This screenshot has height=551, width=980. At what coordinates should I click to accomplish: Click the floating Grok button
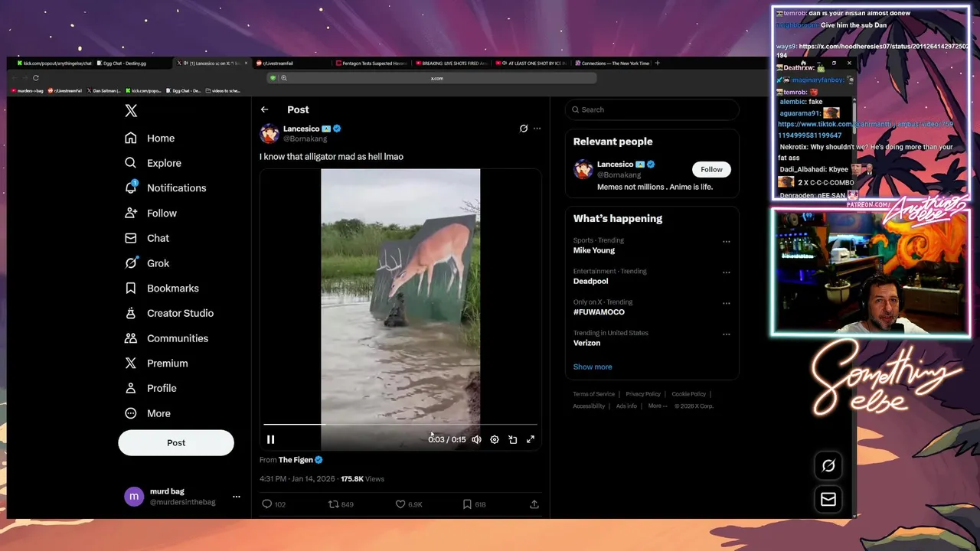click(828, 466)
